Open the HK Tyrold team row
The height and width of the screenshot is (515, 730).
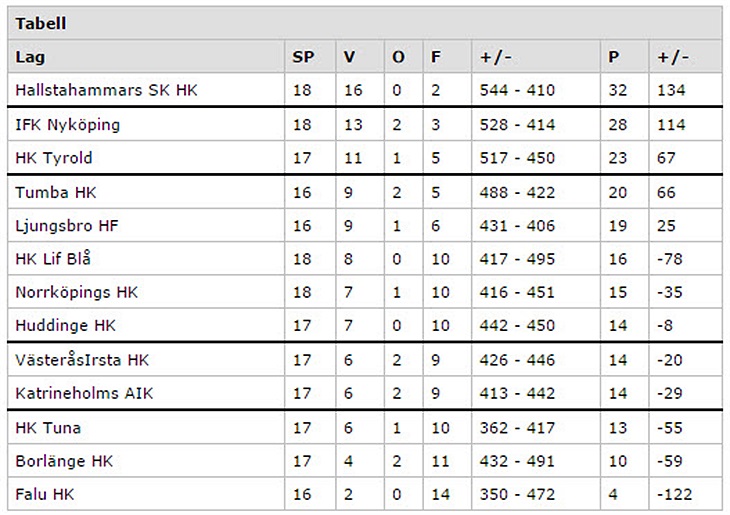pyautogui.click(x=54, y=158)
